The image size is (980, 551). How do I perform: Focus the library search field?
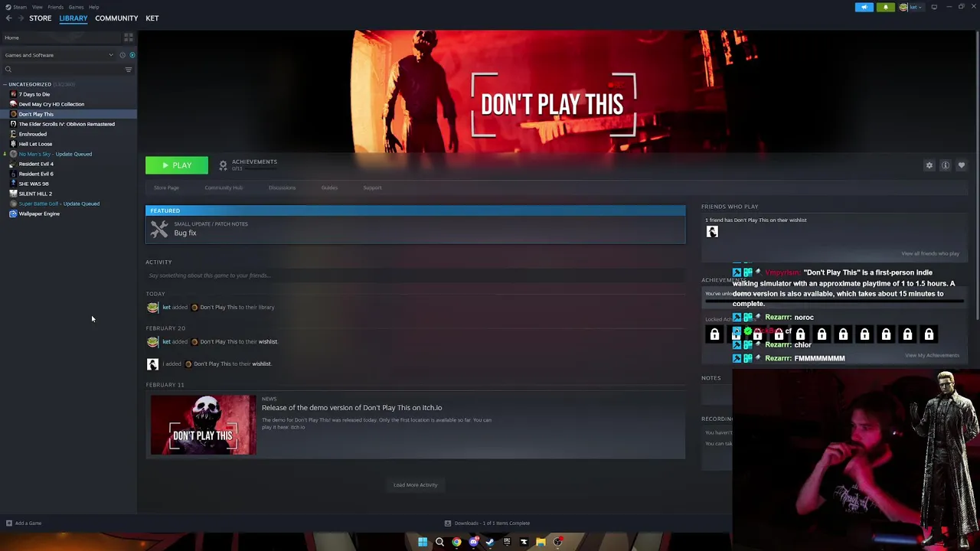point(63,70)
